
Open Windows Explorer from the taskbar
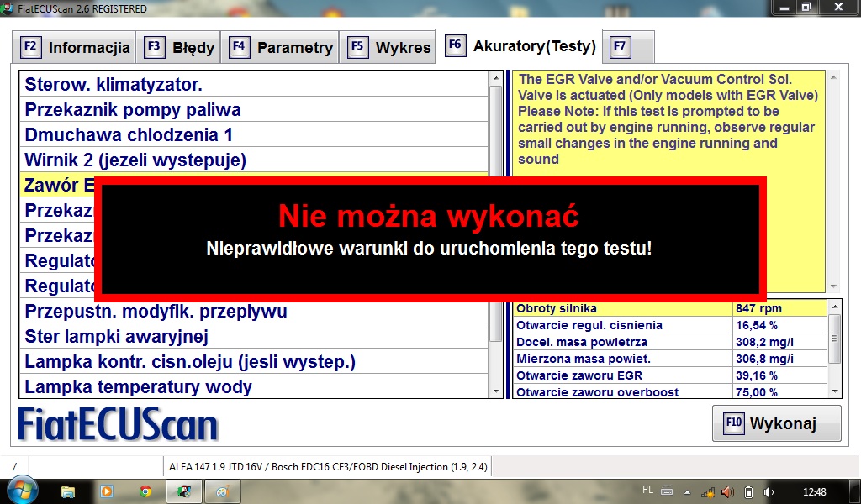pos(67,491)
